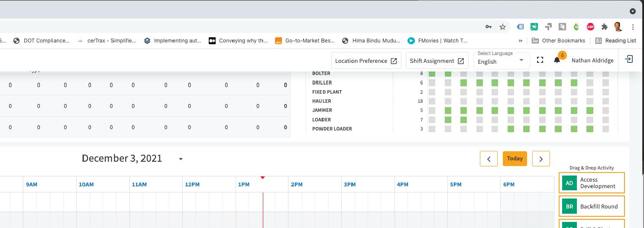Viewport: 644px width, 228px height.
Task: Open the Reading List
Action: pyautogui.click(x=615, y=40)
